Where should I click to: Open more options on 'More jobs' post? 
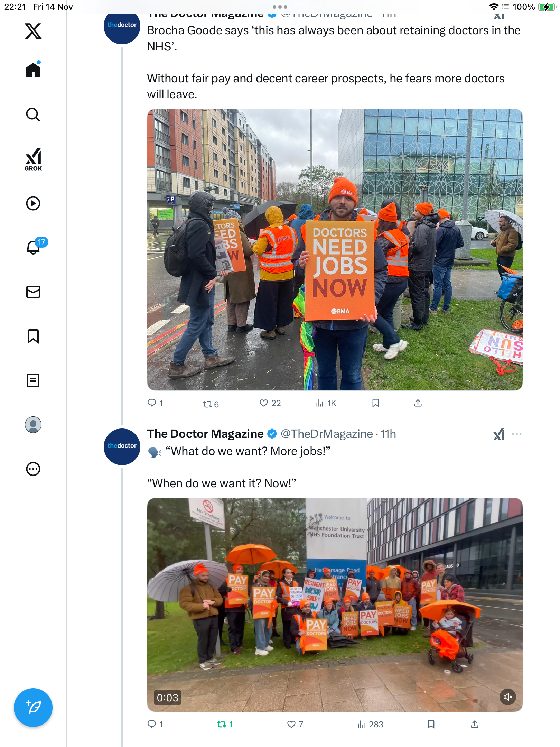(517, 434)
